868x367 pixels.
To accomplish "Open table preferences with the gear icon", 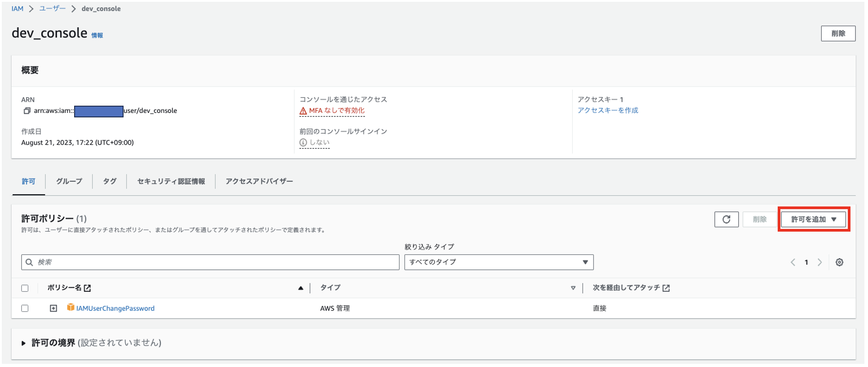I will coord(839,262).
